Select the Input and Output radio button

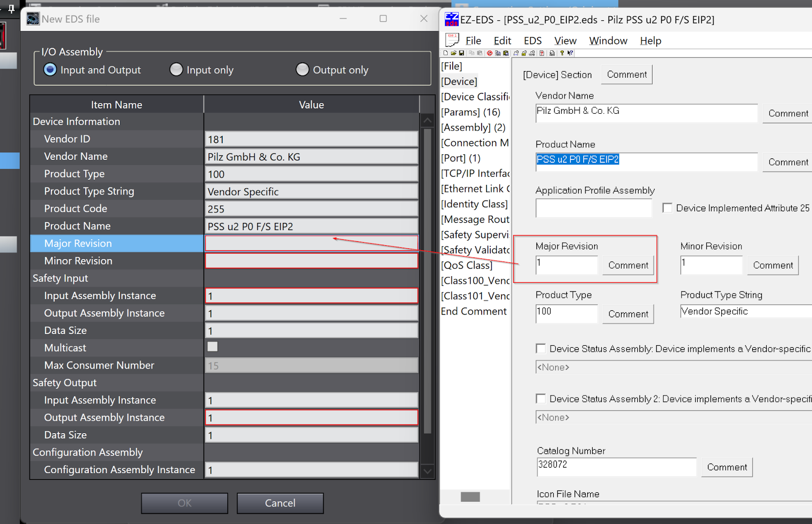50,70
